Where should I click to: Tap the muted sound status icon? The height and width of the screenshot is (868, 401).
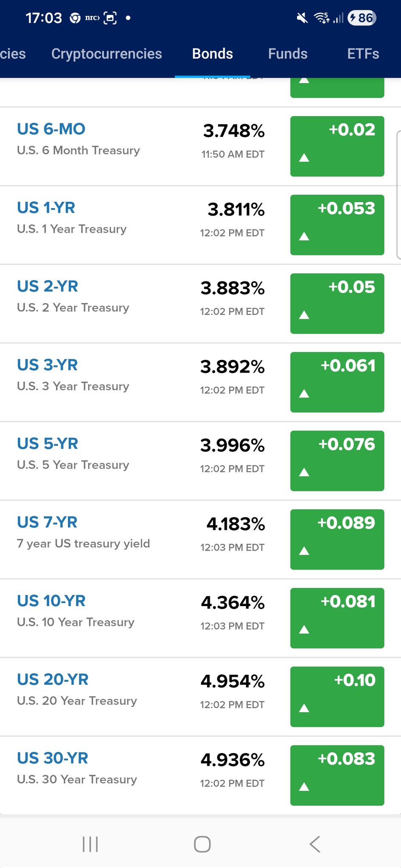(x=302, y=18)
